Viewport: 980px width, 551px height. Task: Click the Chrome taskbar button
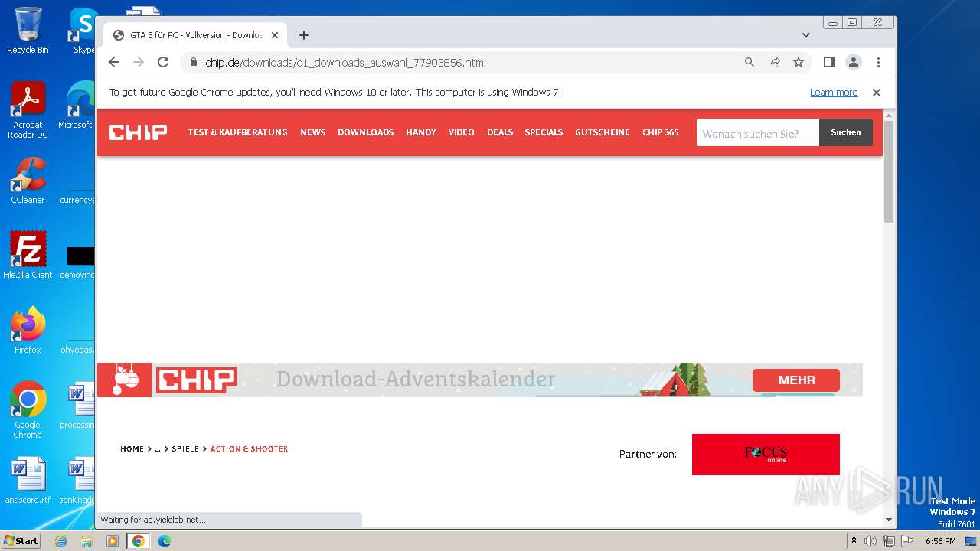(x=139, y=541)
